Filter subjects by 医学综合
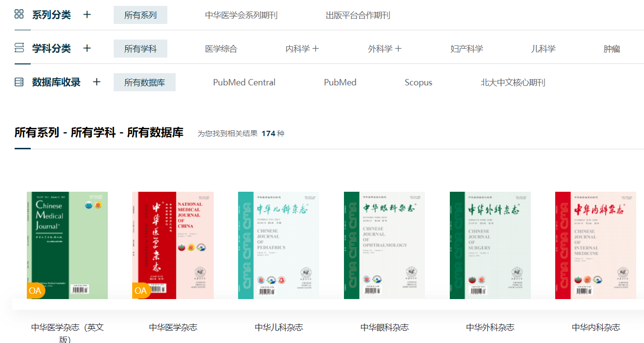The width and height of the screenshot is (644, 343). [221, 49]
